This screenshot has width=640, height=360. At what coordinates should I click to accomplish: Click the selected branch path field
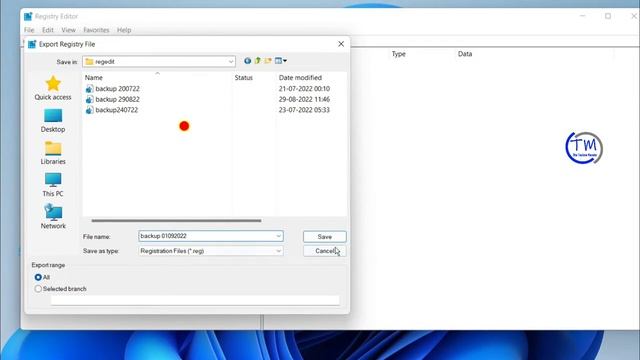click(x=195, y=300)
